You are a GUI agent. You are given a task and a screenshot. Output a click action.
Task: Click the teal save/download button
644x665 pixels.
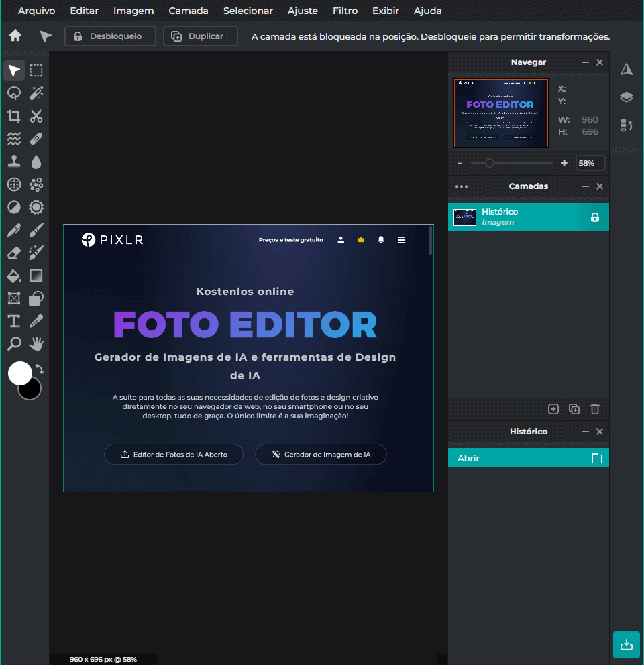[626, 645]
